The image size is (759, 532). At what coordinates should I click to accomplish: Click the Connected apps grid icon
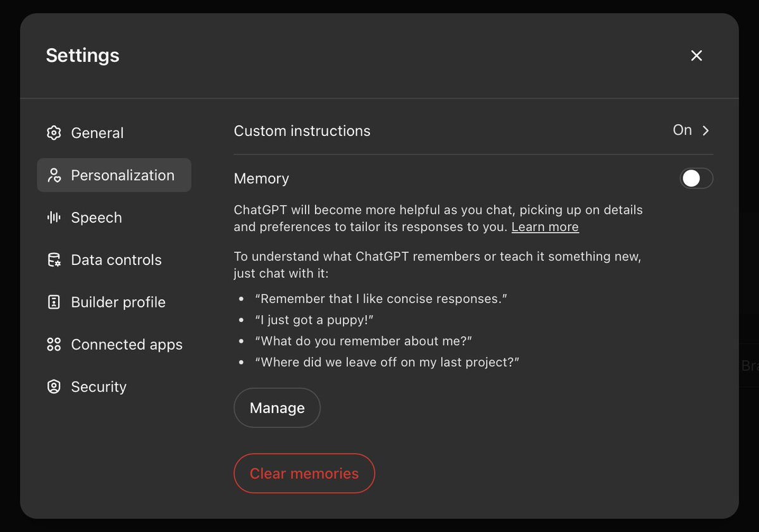click(x=54, y=345)
